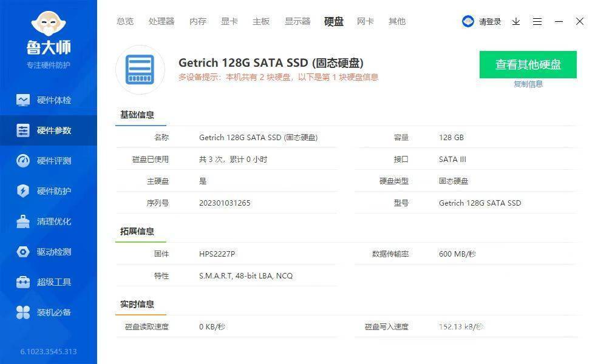595x364 pixels.
Task: Switch to the 主板 tab
Action: coord(260,21)
